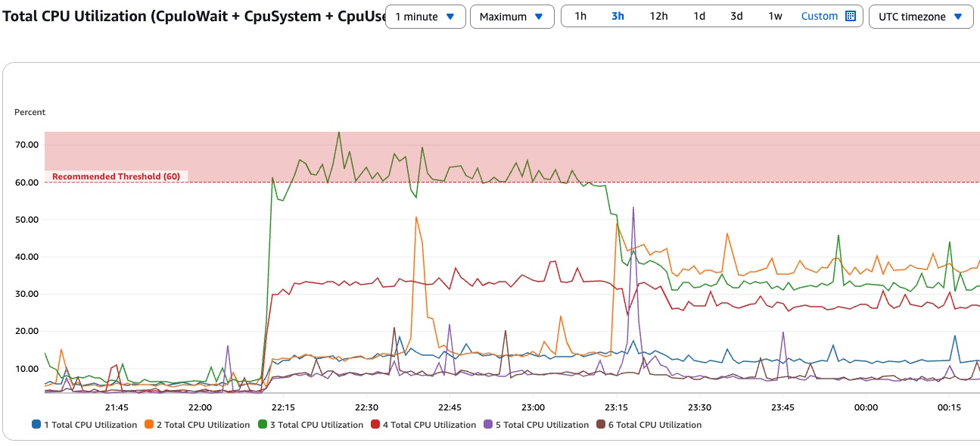This screenshot has width=980, height=446.
Task: Toggle orange series 2 legend swatch
Action: pyautogui.click(x=149, y=425)
